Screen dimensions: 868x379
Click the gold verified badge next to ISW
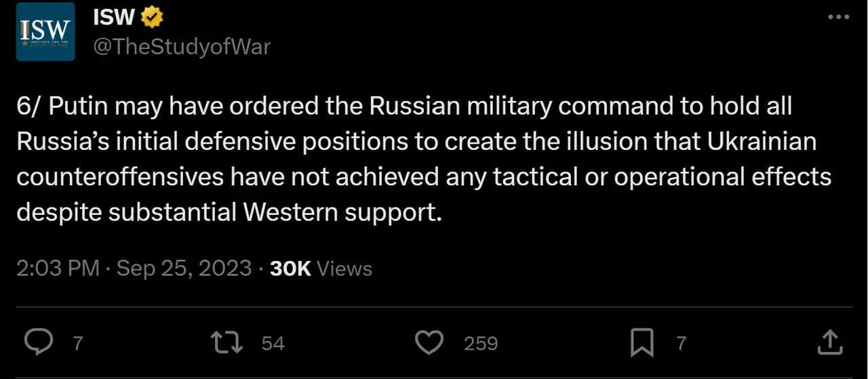[x=152, y=18]
